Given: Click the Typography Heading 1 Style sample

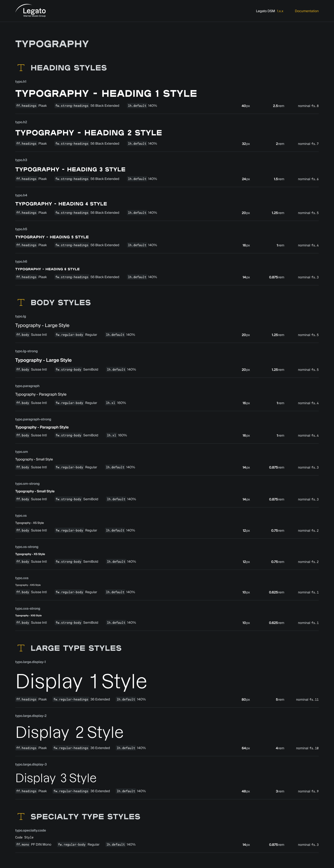Looking at the screenshot, I should click(106, 93).
